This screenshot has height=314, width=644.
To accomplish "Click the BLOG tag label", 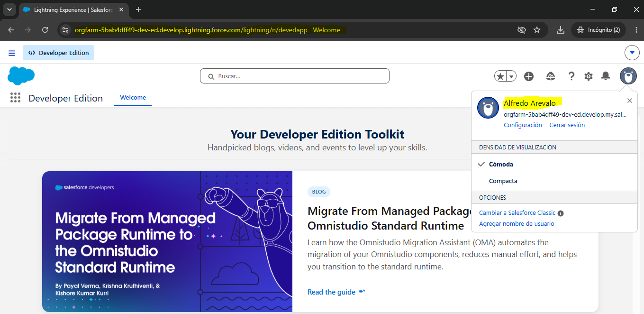I will pos(319,192).
